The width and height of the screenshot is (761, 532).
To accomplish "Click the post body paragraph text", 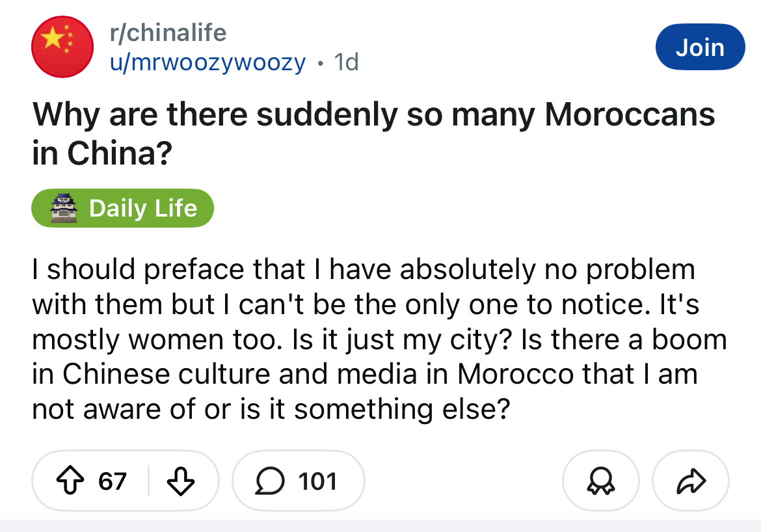I will pos(380,339).
